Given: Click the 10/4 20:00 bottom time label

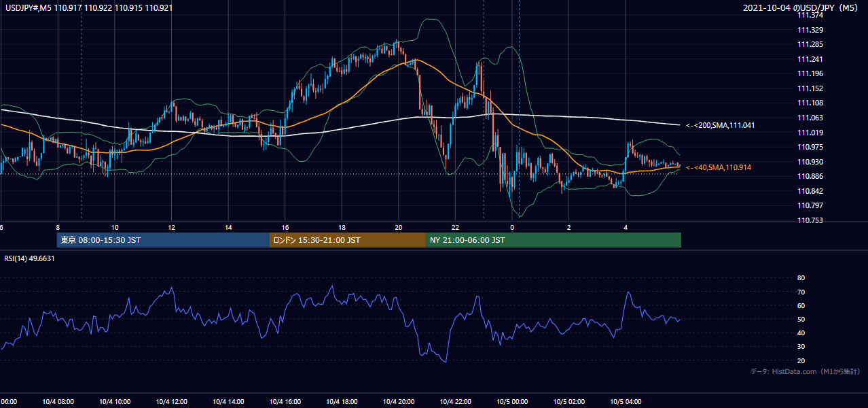Looking at the screenshot, I should [398, 401].
